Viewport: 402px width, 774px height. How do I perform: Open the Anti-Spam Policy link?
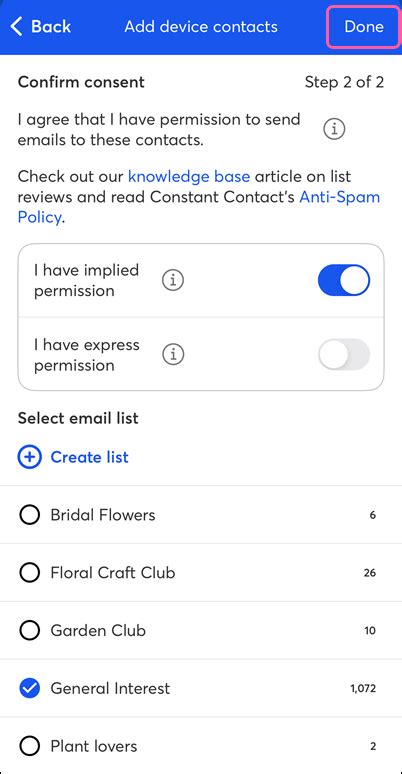199,207
